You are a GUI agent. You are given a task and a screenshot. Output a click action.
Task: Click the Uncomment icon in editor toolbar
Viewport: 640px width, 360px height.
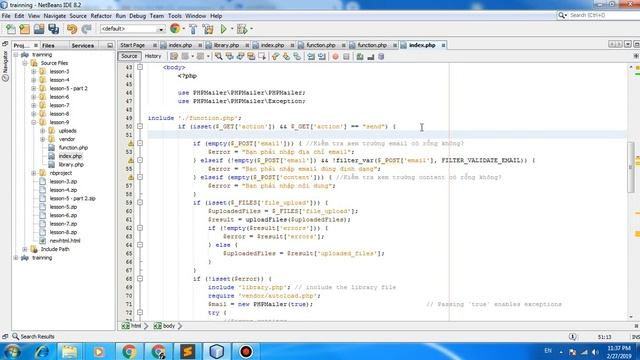click(371, 56)
